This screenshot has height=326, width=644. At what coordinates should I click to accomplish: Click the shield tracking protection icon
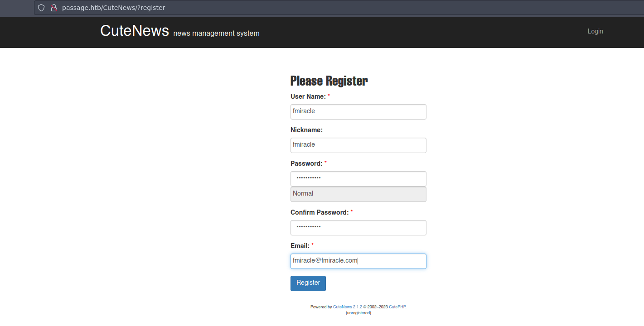coord(41,8)
